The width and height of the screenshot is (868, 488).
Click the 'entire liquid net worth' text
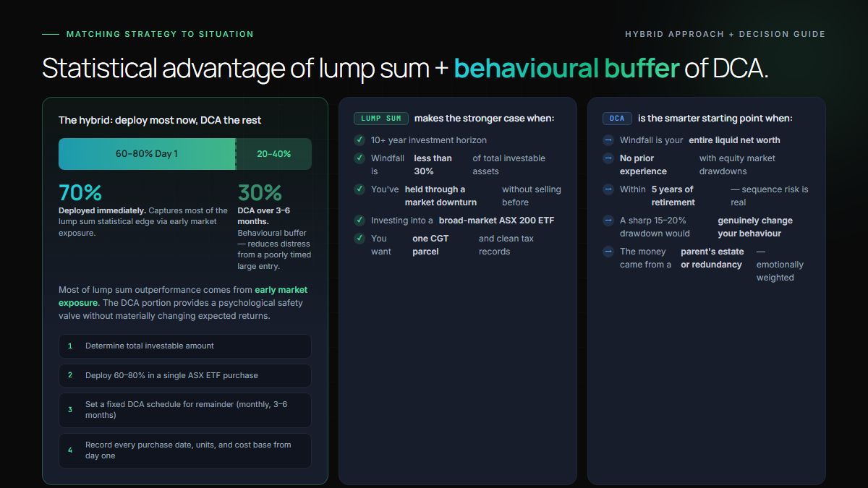pos(734,140)
